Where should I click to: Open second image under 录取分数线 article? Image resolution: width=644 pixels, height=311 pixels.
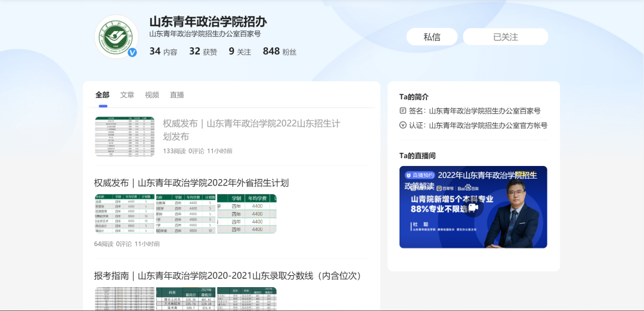point(185,299)
